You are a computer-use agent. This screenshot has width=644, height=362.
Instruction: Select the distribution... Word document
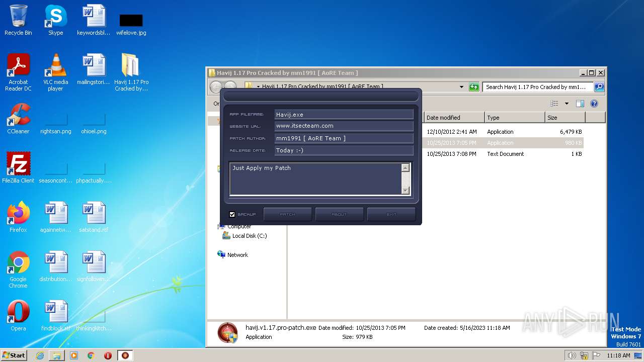click(x=55, y=266)
